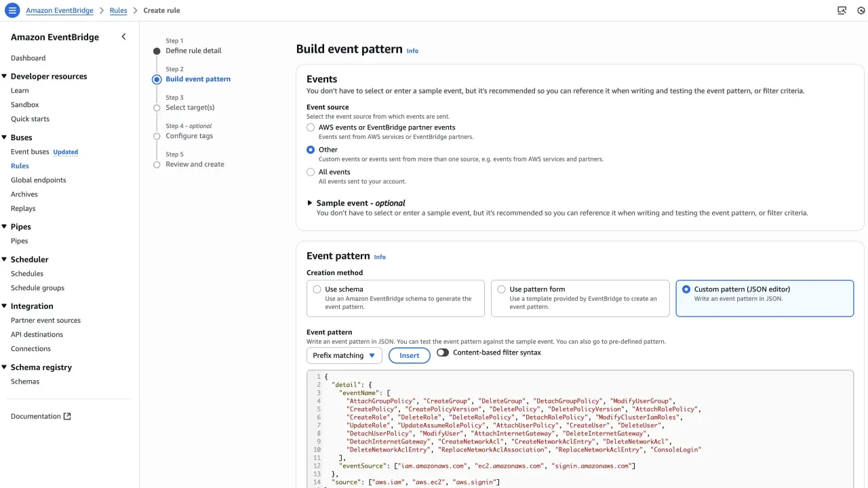The width and height of the screenshot is (868, 488).
Task: Select AWS events or EventBridge partner events
Action: pyautogui.click(x=311, y=127)
